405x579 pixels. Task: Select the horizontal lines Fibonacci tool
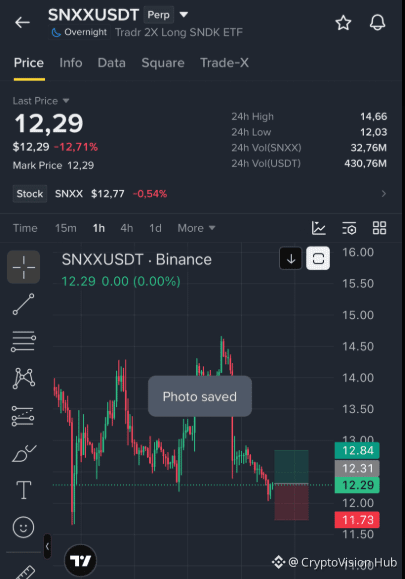(x=24, y=341)
